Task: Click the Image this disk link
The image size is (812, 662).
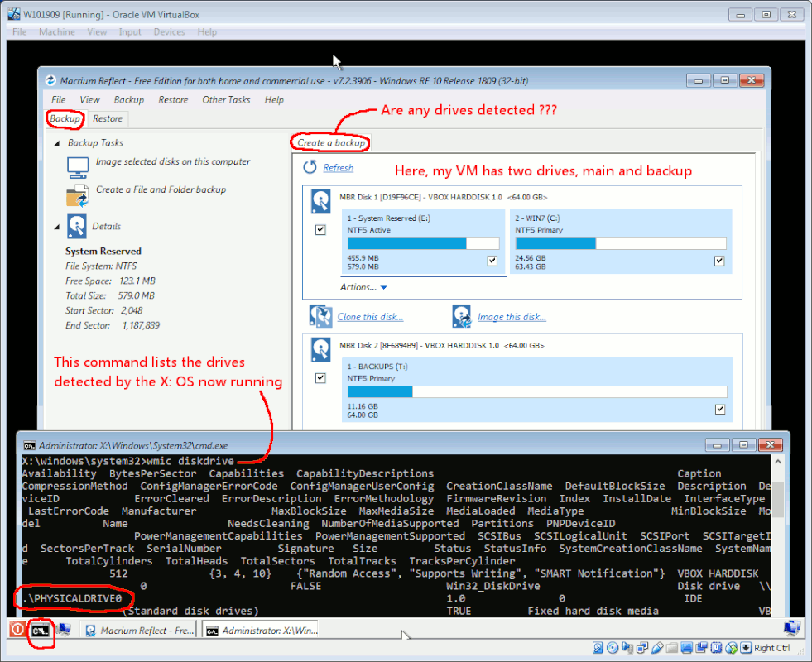Action: tap(512, 317)
